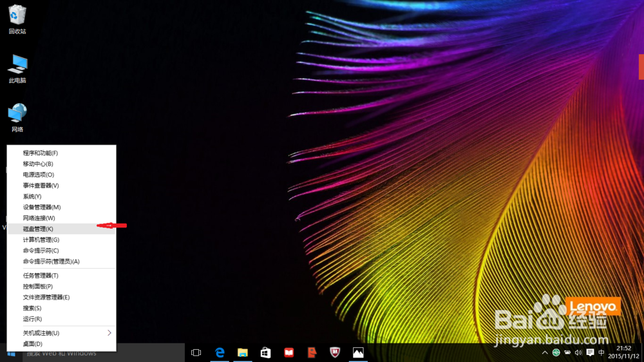Select 网络连接(W) menu entry
Screen dimensions: 644x362
click(x=62, y=218)
